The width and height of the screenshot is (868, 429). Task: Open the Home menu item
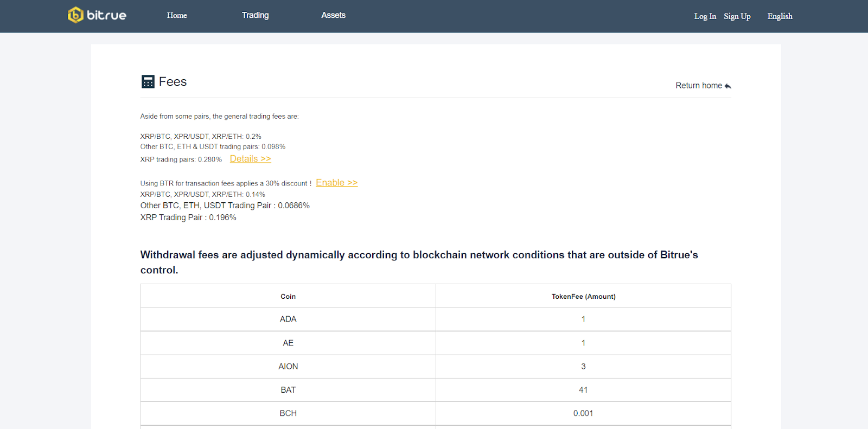tap(177, 16)
